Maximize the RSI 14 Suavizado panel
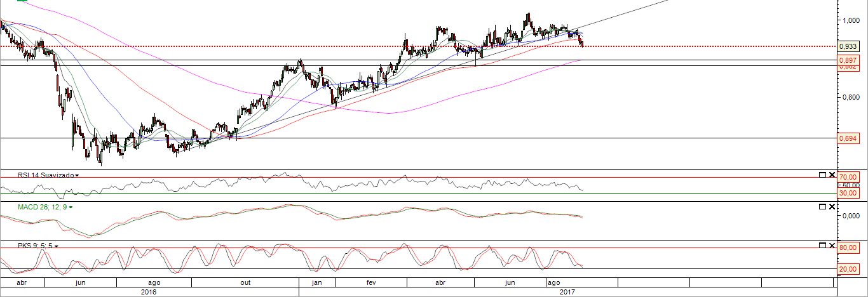868x297 pixels. coord(822,175)
